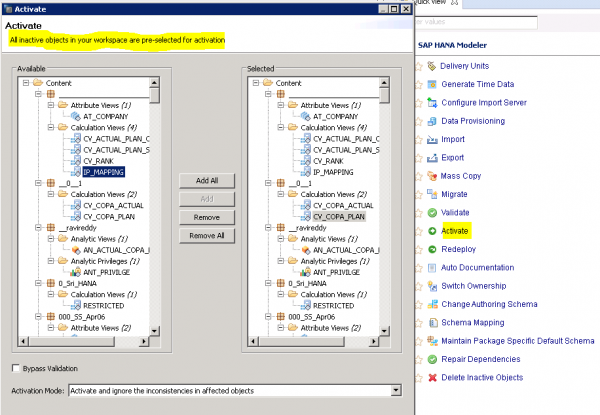Click the Repair Dependencies icon

pos(432,359)
